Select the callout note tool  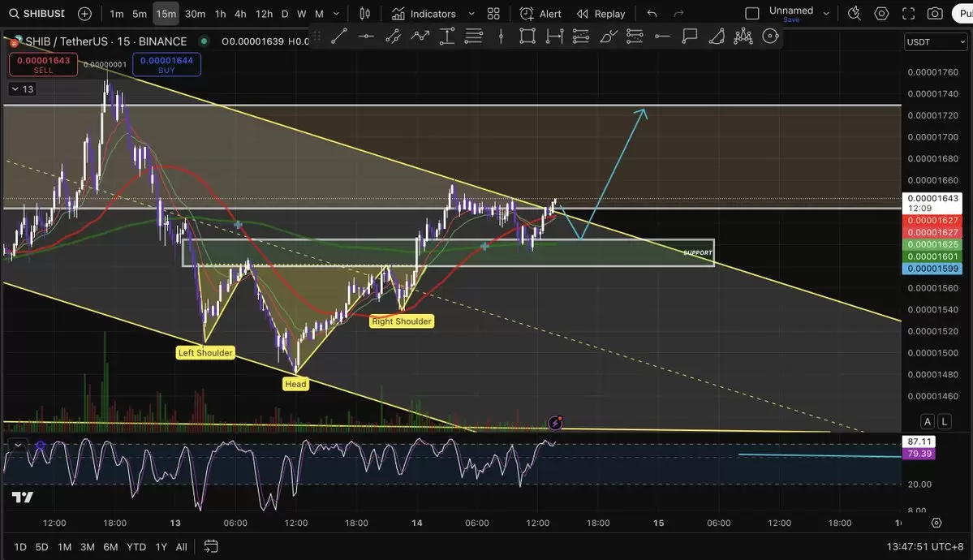tap(690, 37)
